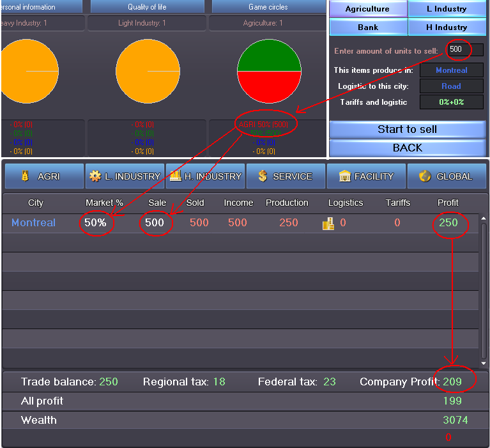
Task: Open Montreal city link in table
Action: tap(33, 223)
